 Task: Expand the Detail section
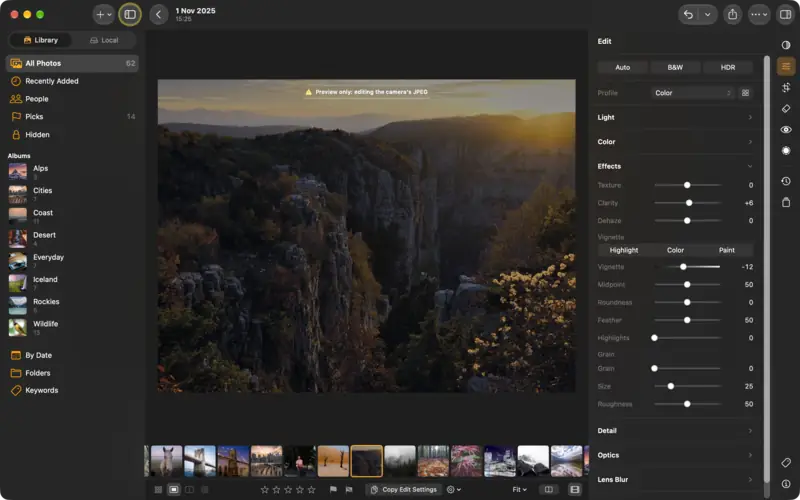click(675, 431)
